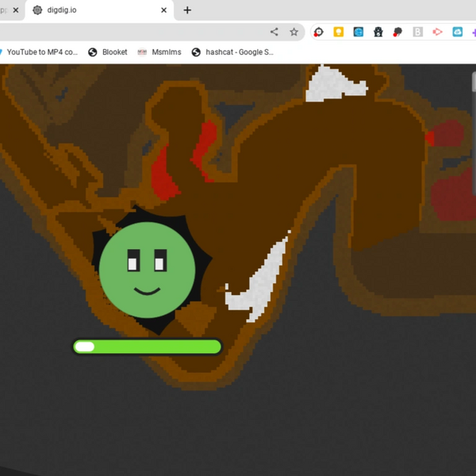The width and height of the screenshot is (476, 476).
Task: Open the dark robot-face extension icon
Action: [378, 33]
